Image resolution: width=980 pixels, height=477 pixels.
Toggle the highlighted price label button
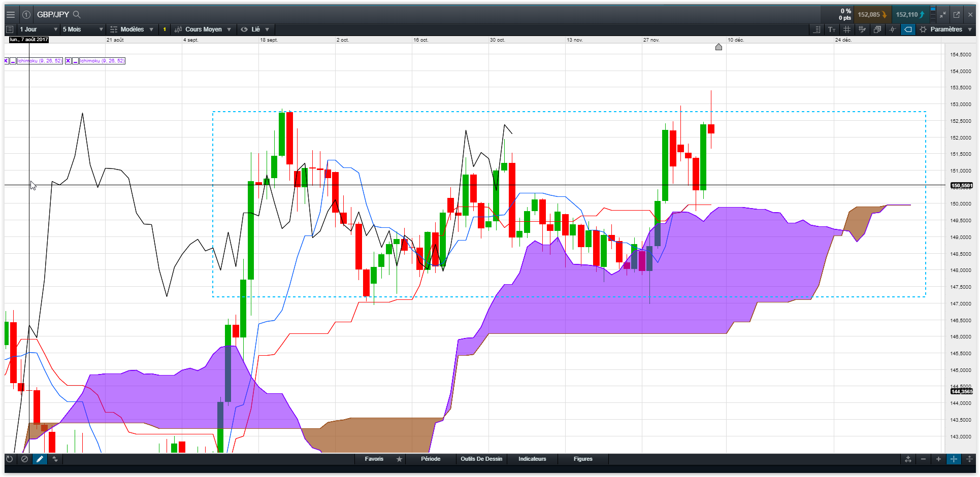908,29
